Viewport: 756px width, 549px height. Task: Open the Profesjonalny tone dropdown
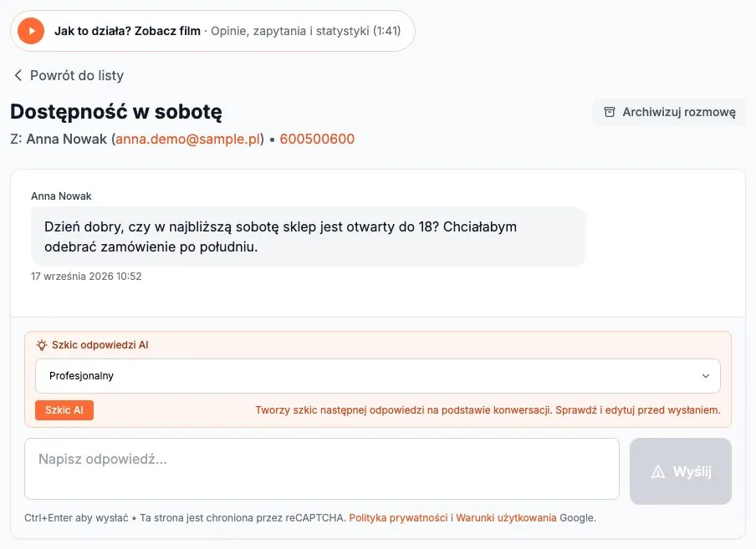[x=377, y=376]
